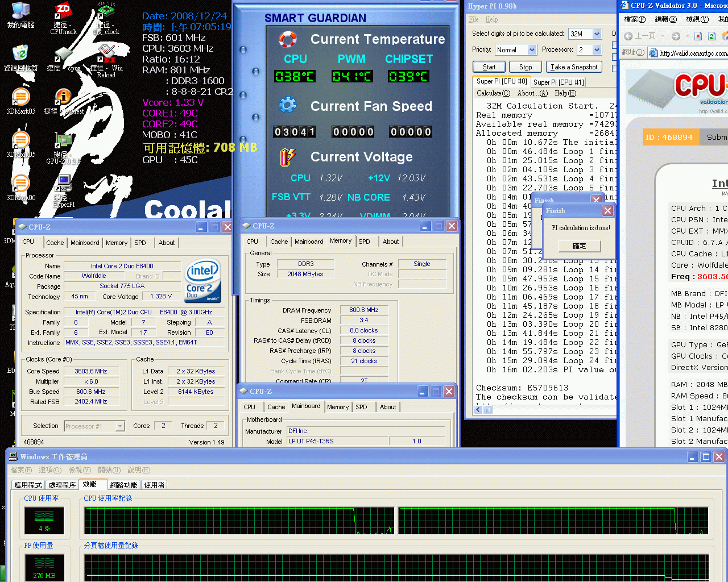This screenshot has height=582, width=728.
Task: Click Internet Explorer's Back arrow icon
Action: point(628,36)
